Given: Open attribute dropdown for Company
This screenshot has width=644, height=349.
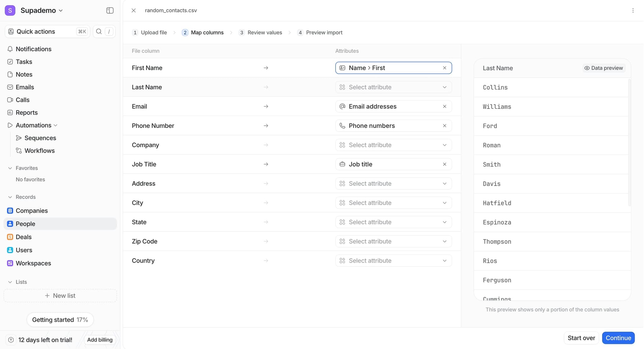Looking at the screenshot, I should 393,145.
